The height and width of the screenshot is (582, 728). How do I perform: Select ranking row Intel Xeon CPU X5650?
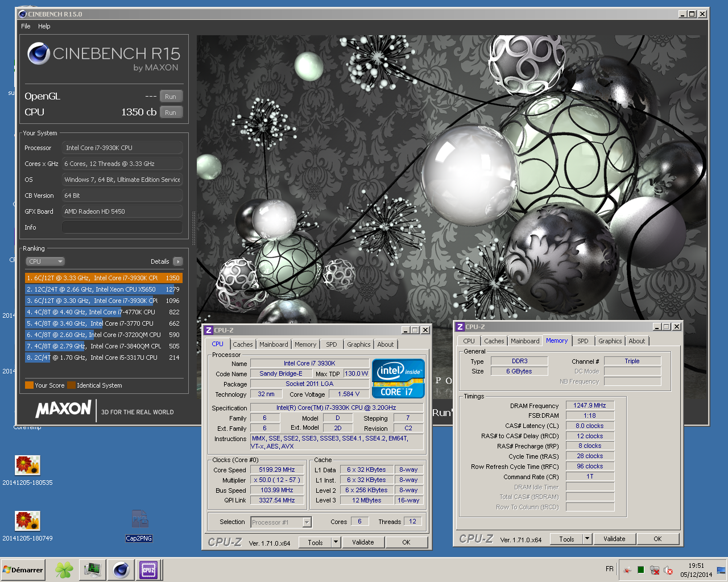[x=104, y=289]
